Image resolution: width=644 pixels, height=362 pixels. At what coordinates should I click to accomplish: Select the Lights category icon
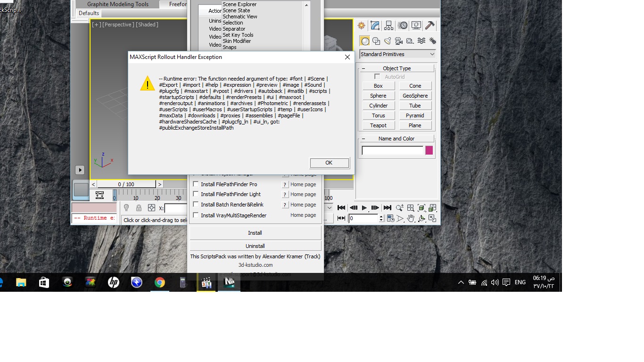point(388,41)
